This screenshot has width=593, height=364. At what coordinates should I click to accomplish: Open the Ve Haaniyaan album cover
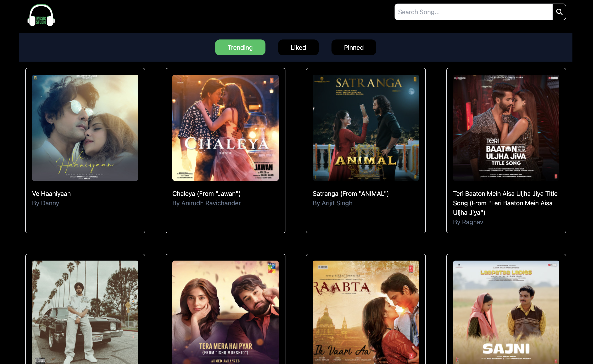(85, 128)
